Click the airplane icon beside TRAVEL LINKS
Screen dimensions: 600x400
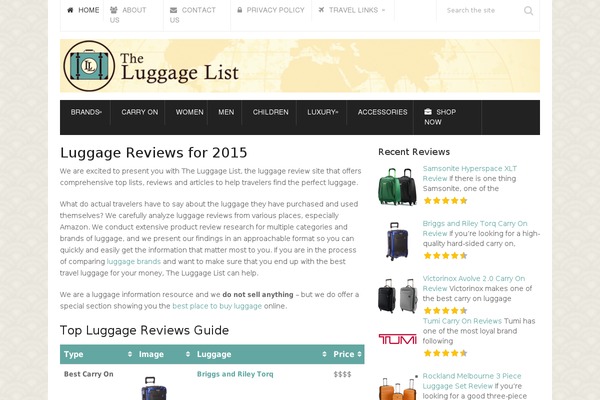pyautogui.click(x=321, y=10)
